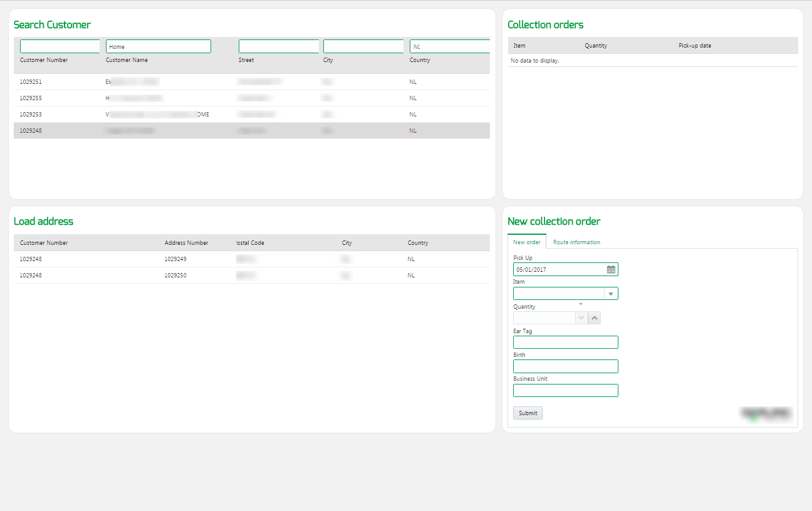812x511 pixels.
Task: Click NL country for address 1029250
Action: click(411, 276)
